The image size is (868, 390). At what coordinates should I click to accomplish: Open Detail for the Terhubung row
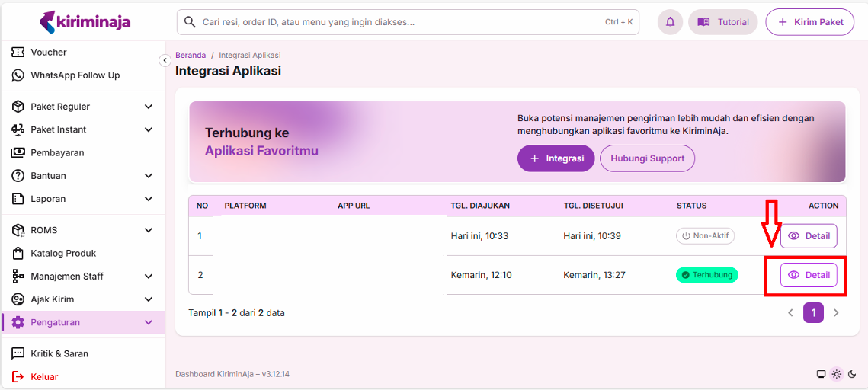[809, 275]
